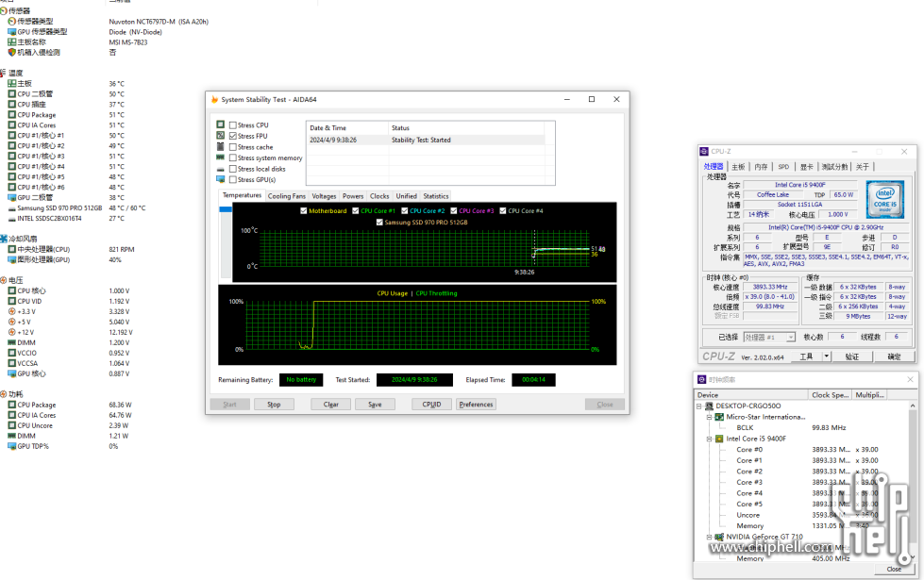
Task: Click the disk icon beside Stress local disks
Action: point(221,169)
